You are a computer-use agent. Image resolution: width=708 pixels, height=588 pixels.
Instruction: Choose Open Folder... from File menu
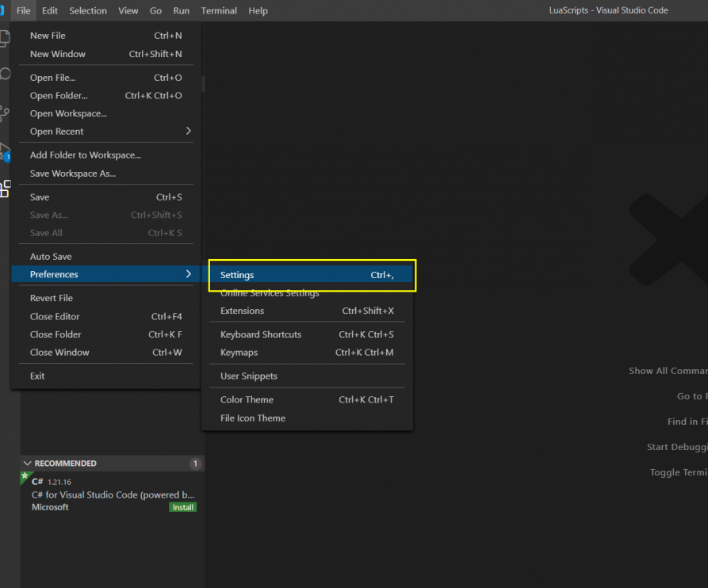pos(59,96)
